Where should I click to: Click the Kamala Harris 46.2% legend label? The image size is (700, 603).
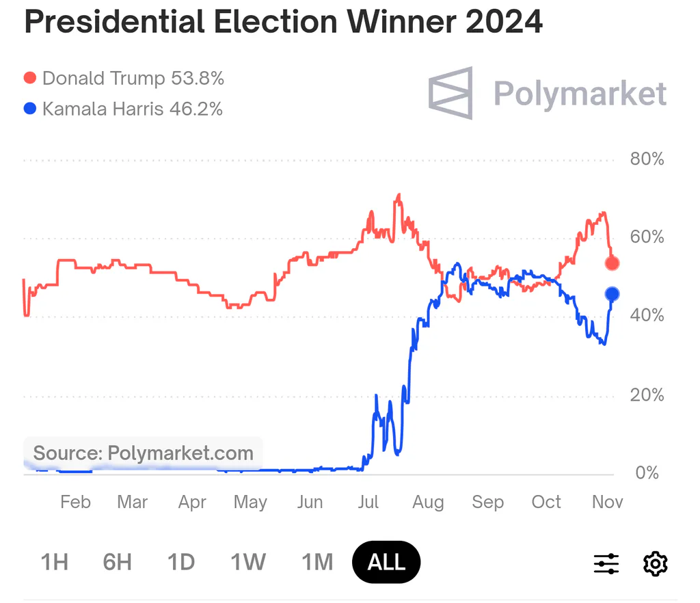[133, 109]
